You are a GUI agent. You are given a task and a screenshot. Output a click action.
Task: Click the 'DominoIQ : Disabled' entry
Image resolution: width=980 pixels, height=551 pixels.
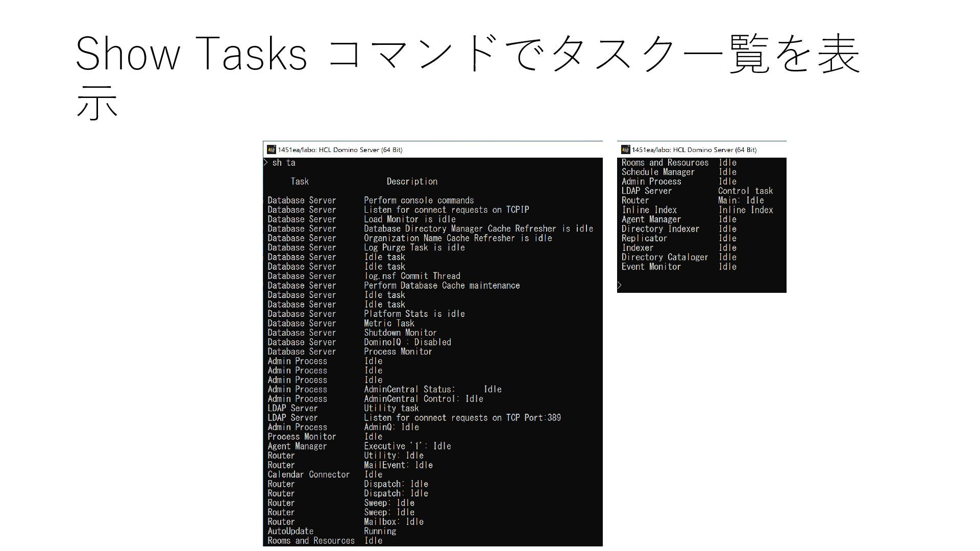[407, 342]
